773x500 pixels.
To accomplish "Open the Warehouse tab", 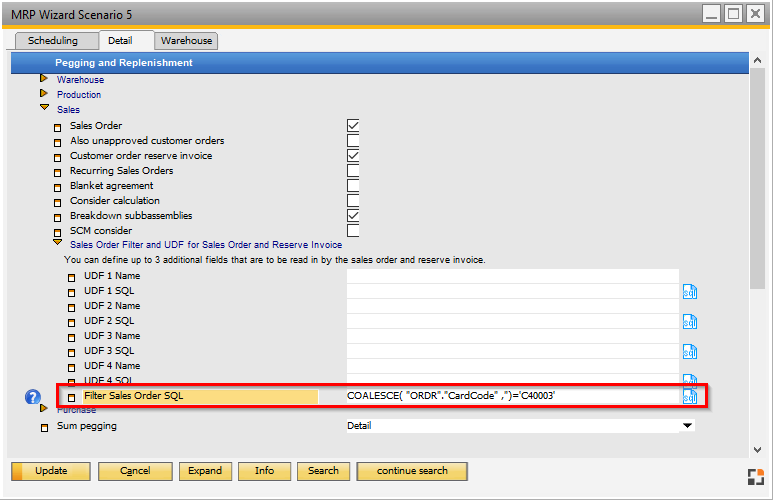I will (186, 41).
